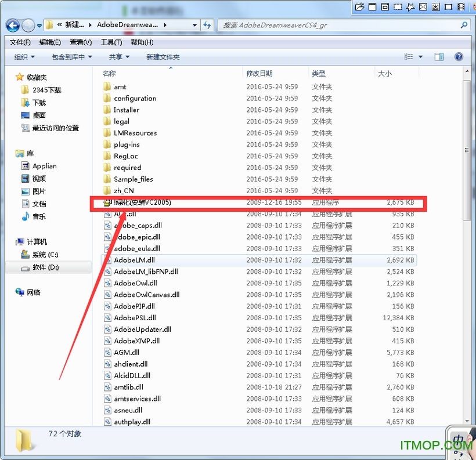Expand the address bar history dropdown
The image size is (476, 460).
coord(194,25)
